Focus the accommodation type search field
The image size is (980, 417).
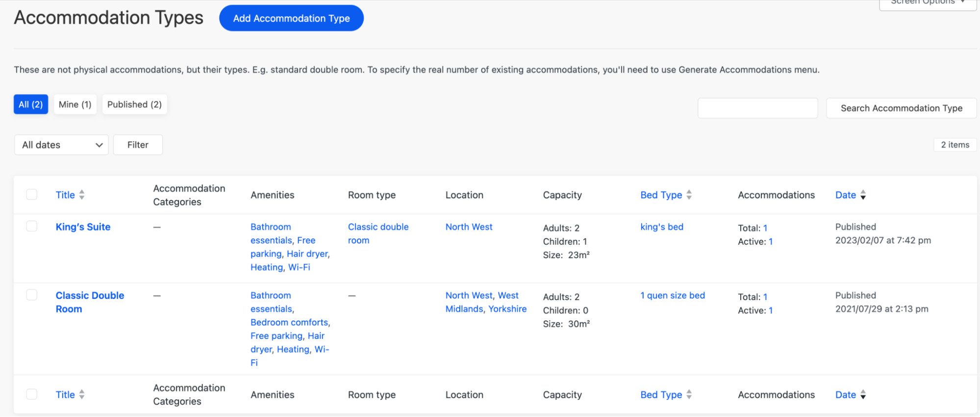click(757, 108)
